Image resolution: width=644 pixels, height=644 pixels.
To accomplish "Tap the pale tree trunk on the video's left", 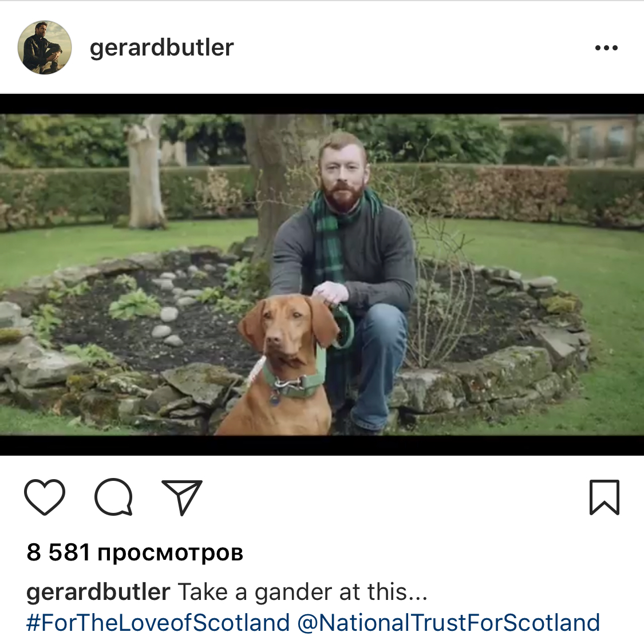I will pos(145,172).
